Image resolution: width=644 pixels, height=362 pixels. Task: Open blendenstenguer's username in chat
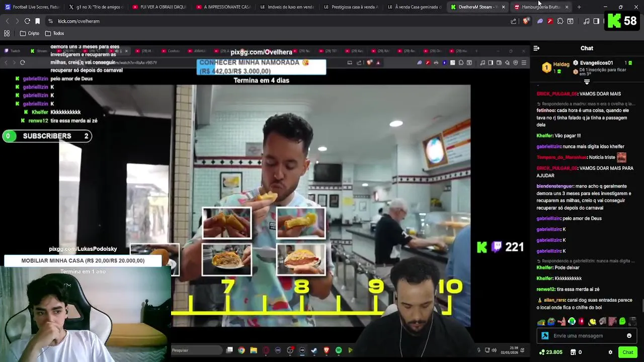pyautogui.click(x=555, y=186)
